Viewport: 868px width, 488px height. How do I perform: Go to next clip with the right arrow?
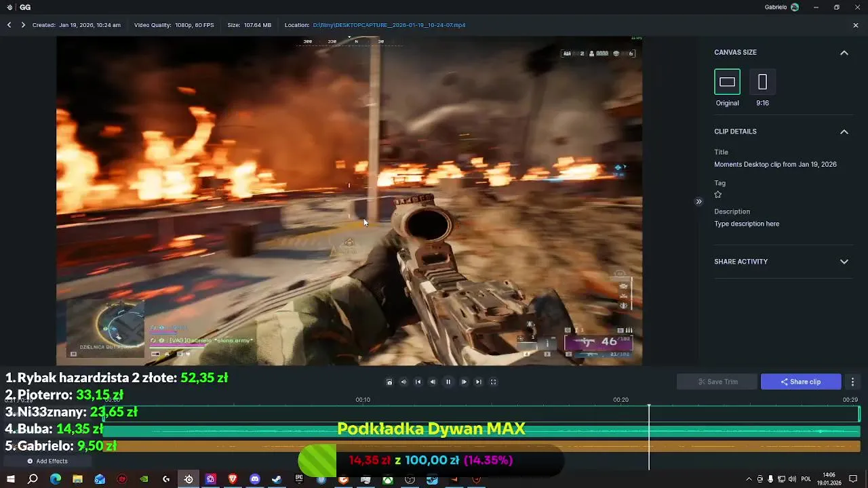[23, 25]
